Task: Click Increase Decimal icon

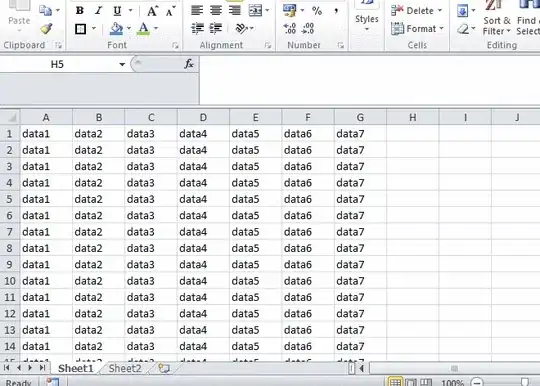Action: click(x=290, y=29)
